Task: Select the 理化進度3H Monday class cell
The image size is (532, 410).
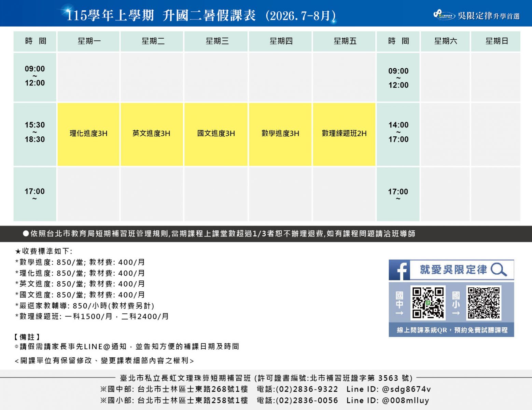Action: pos(88,134)
